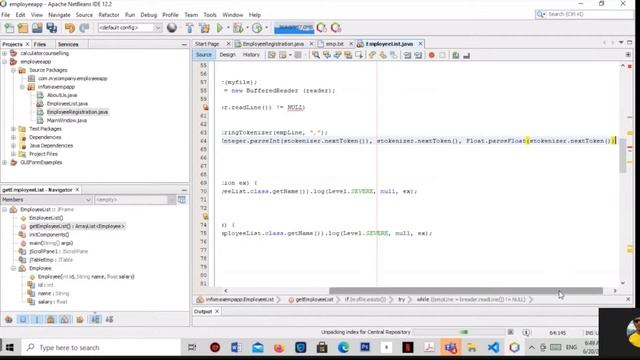Viewport: 640px width, 360px height.
Task: Click the Open Project toolbar icon
Action: coord(37,28)
